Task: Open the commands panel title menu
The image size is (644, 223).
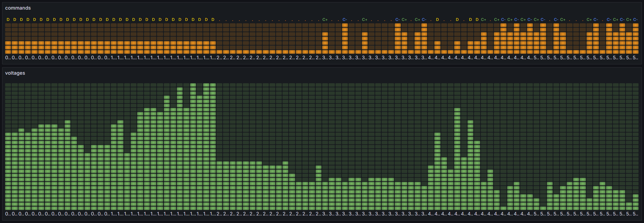Action: coord(18,8)
